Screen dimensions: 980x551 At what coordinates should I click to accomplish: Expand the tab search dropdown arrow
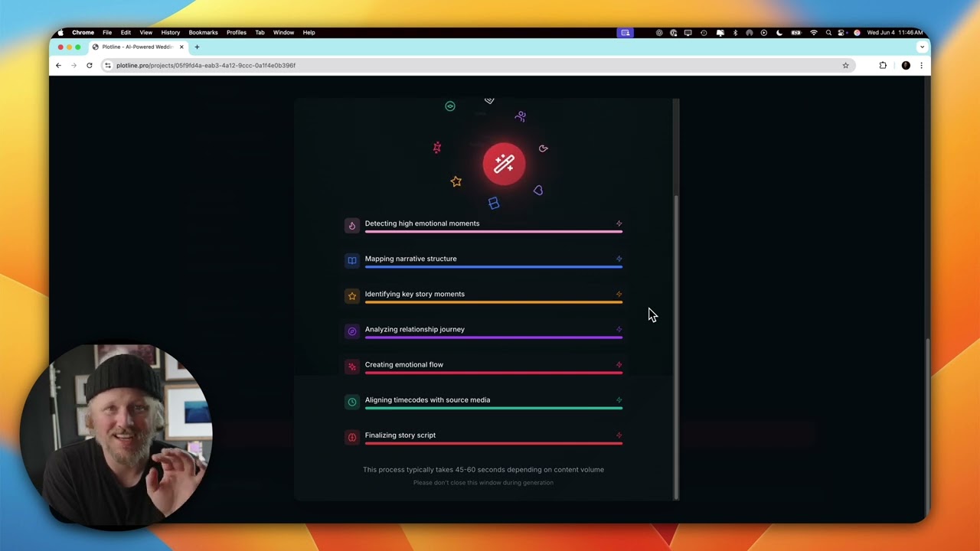(x=922, y=47)
